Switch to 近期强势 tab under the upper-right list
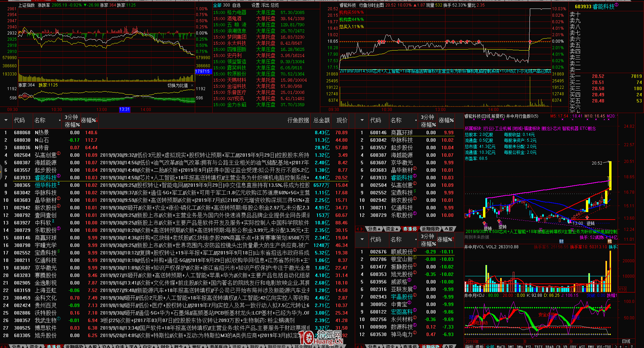Screen dimensions: 644x348 430,229
